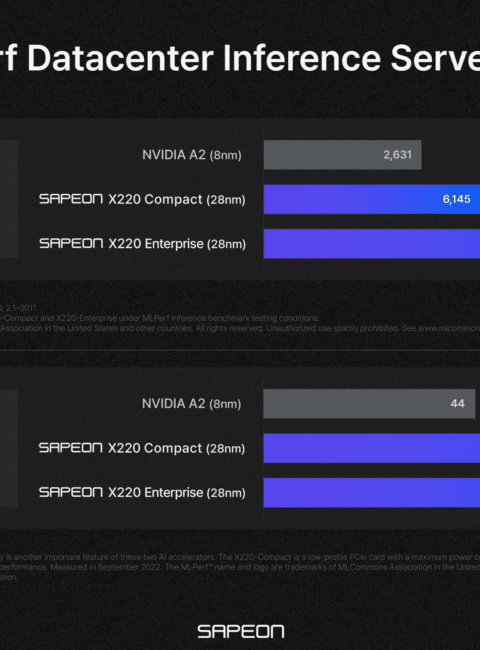This screenshot has height=650, width=480.
Task: Click the gray NVIDIA A2 bar showing 44
Action: point(369,403)
